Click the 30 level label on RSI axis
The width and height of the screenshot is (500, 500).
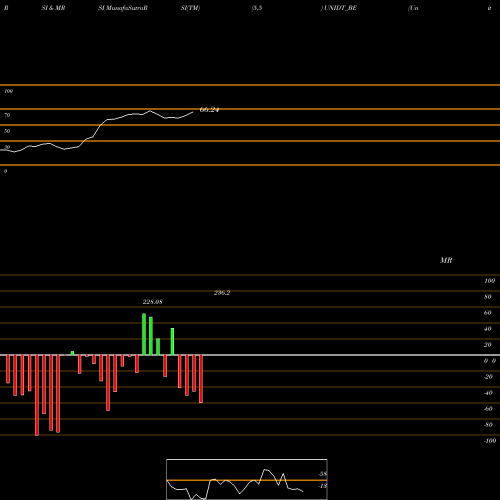(7, 147)
